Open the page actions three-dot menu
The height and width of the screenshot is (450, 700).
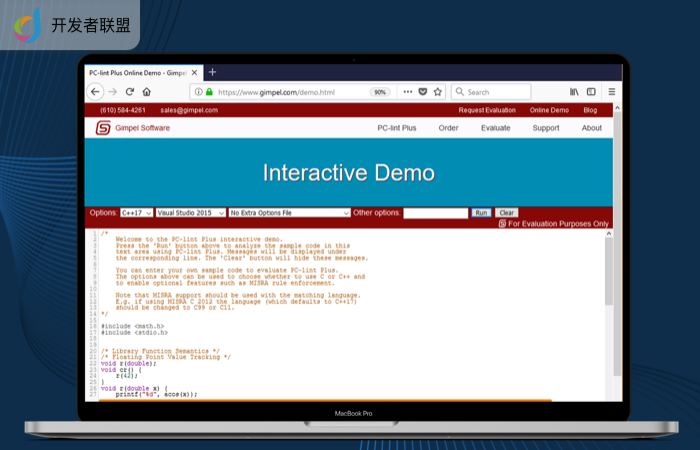406,91
